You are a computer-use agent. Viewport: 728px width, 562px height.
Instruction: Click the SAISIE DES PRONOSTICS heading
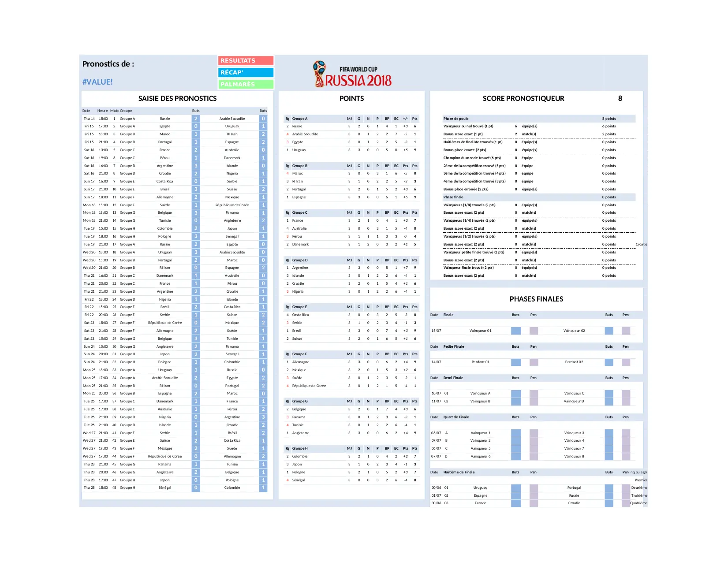(177, 98)
